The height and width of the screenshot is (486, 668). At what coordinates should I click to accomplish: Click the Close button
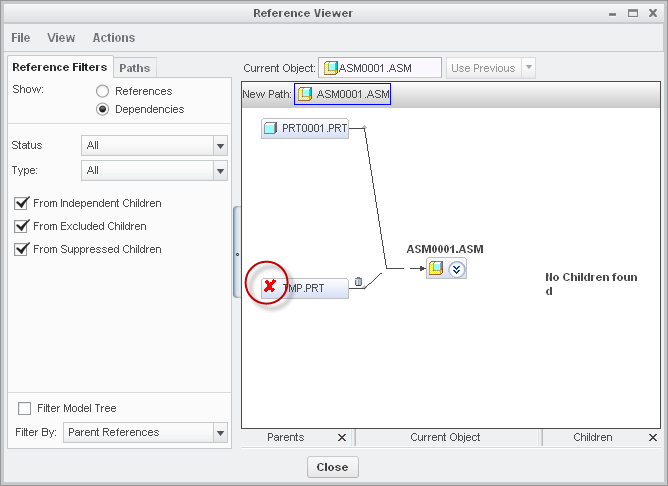[333, 467]
